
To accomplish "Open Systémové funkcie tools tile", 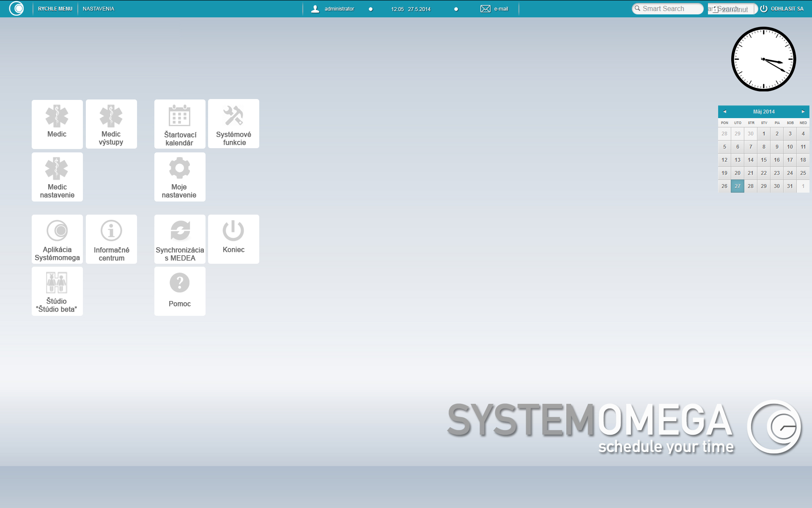I will click(x=233, y=124).
